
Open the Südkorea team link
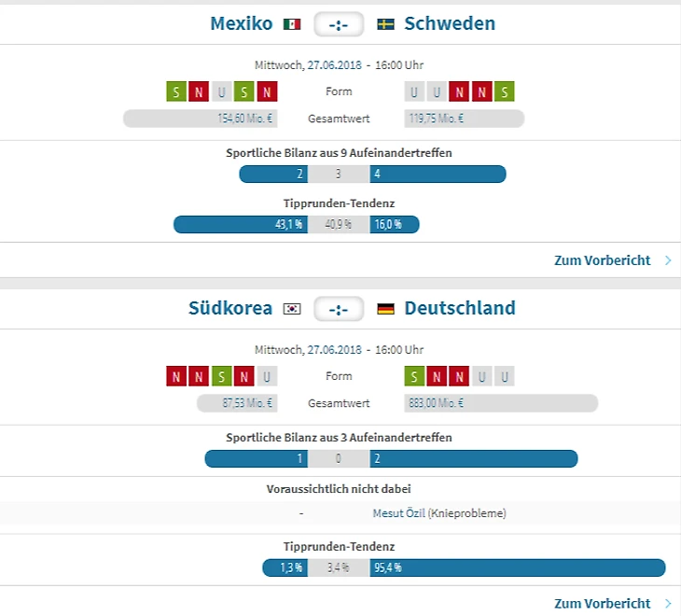click(x=229, y=308)
